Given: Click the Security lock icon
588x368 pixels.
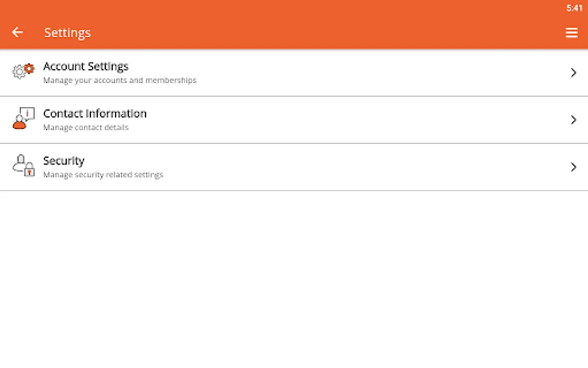Looking at the screenshot, I should (x=23, y=166).
